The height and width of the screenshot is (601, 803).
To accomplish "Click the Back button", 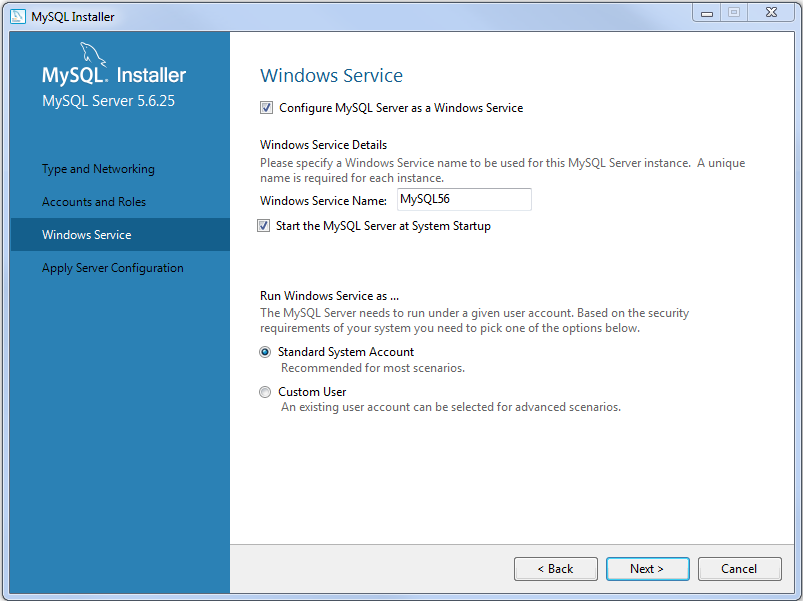I will pos(556,569).
